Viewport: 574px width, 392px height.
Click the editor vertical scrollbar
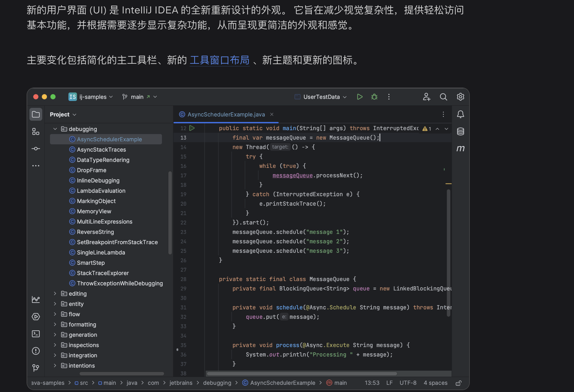[448, 253]
